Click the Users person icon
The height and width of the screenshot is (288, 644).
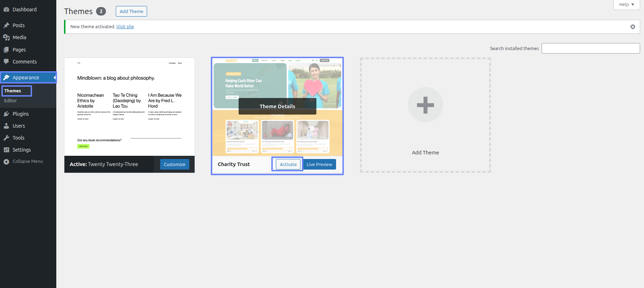click(6, 126)
